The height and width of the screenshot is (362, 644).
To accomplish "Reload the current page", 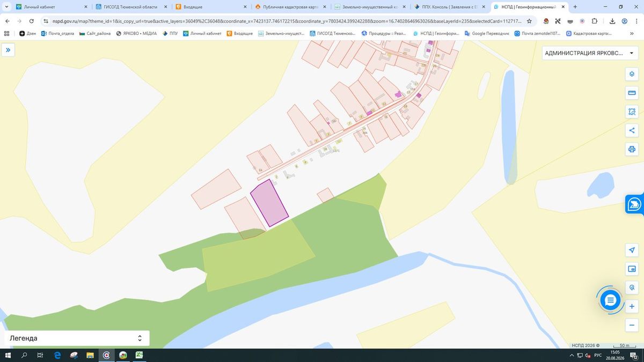I will [32, 21].
